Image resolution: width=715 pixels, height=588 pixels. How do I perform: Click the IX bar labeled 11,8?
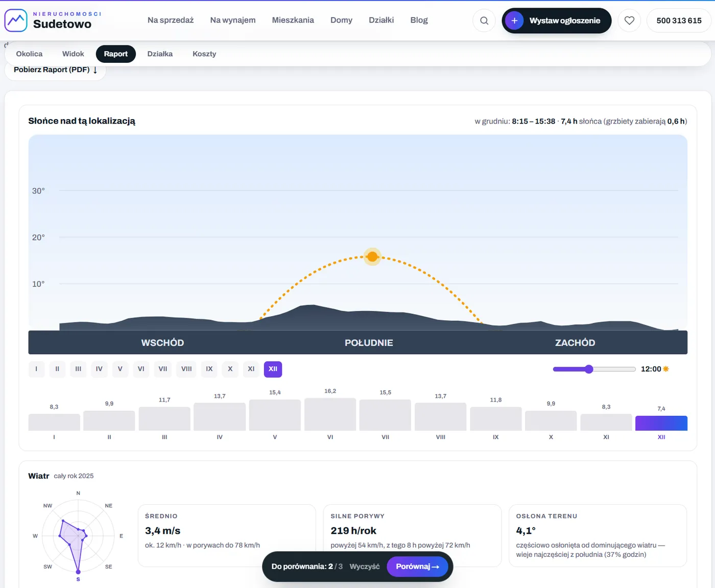[495, 418]
